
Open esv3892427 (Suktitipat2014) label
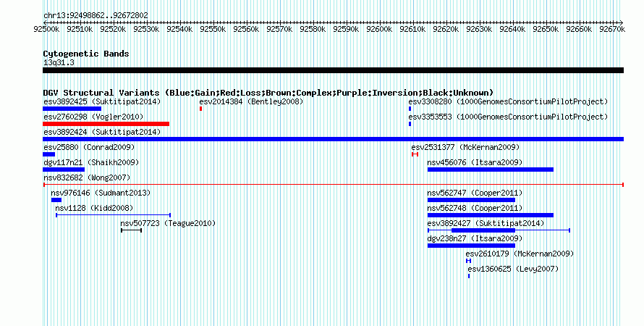coord(486,223)
